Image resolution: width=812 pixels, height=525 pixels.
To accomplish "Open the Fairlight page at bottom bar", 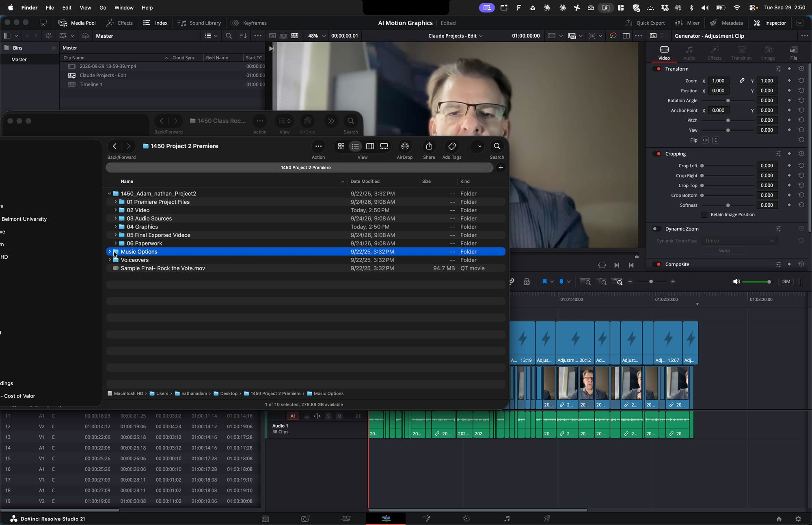I will point(507,519).
